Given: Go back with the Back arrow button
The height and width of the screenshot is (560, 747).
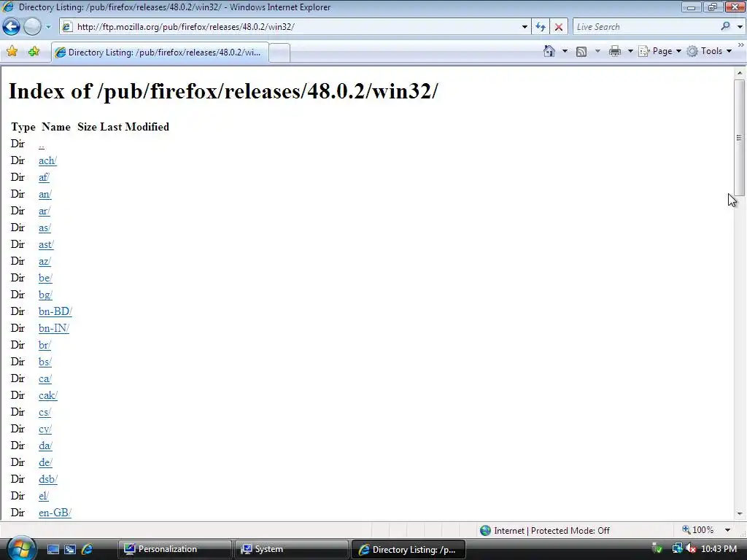Looking at the screenshot, I should click(x=12, y=27).
